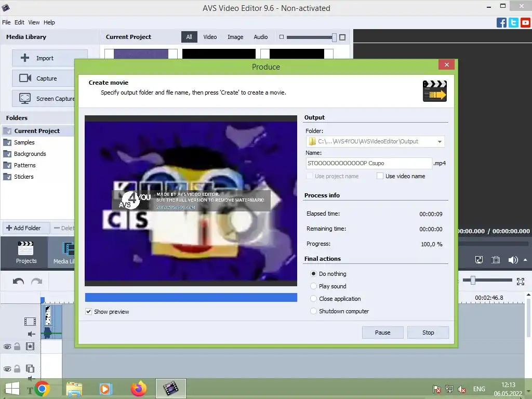Click the main video track filmstrip icon

(30, 321)
